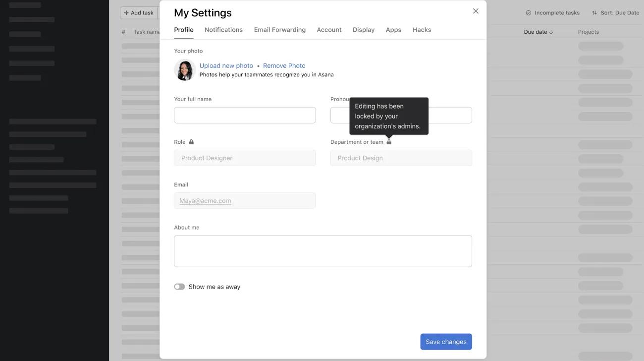
Task: Click the Remove Photo link
Action: pos(284,65)
